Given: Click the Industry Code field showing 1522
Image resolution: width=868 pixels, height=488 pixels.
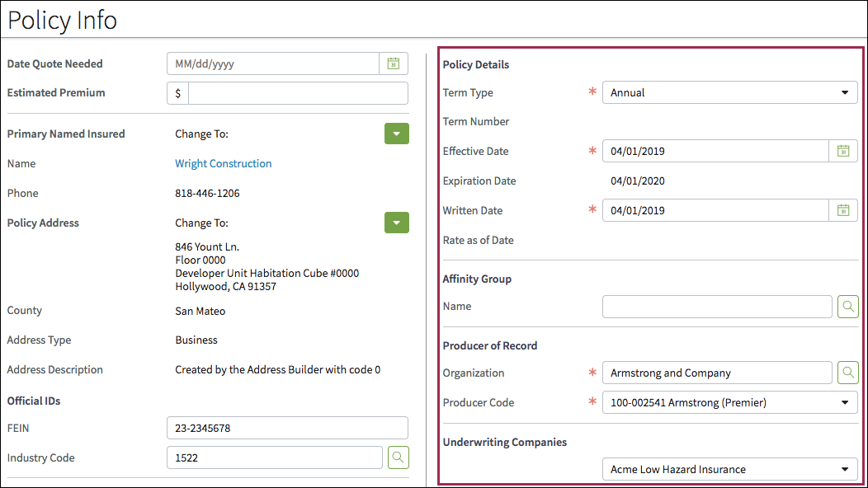Looking at the screenshot, I should point(275,457).
